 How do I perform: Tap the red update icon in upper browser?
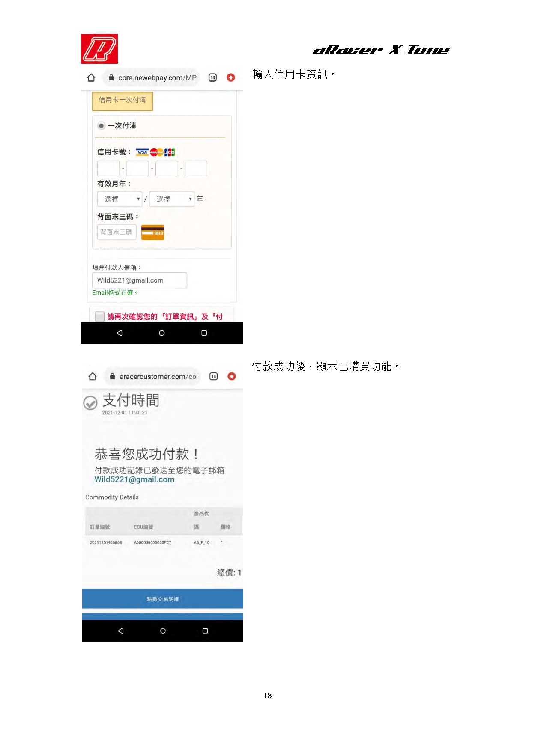(x=231, y=77)
